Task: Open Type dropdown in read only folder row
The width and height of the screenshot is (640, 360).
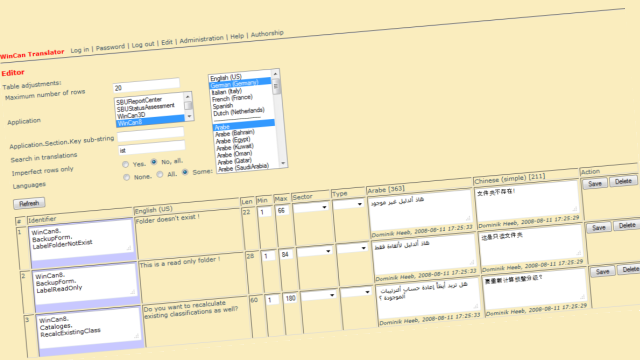Action: [352, 249]
